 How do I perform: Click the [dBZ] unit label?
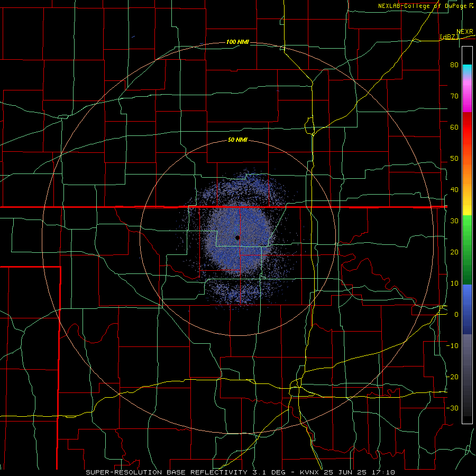[x=449, y=37]
